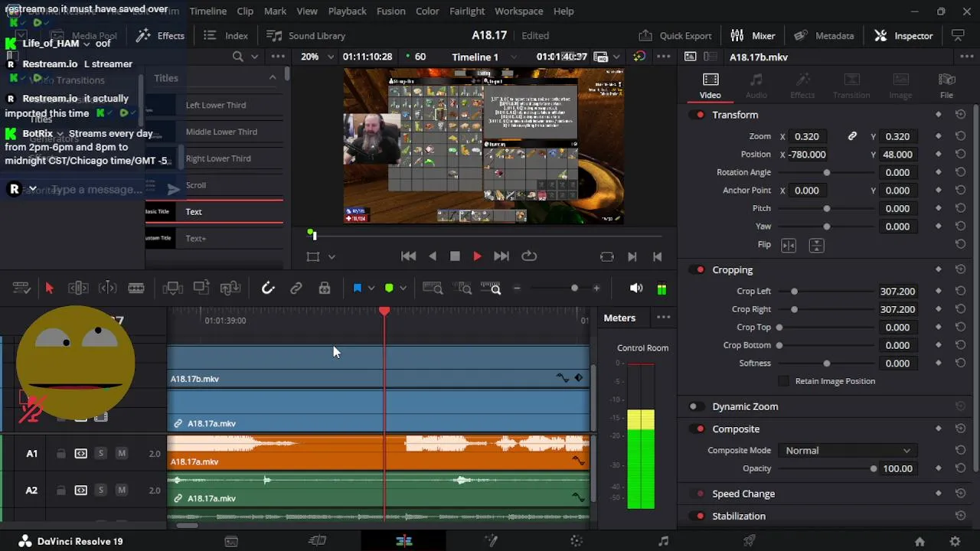This screenshot has height=551, width=980.
Task: Mute the timeline audio speaker icon
Action: [635, 288]
